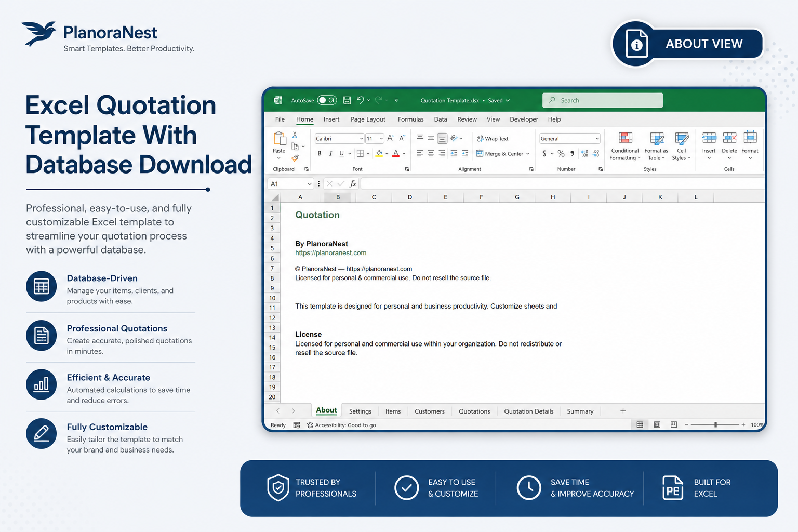Viewport: 798px width, 532px height.
Task: Click the Borders icon
Action: coord(360,153)
